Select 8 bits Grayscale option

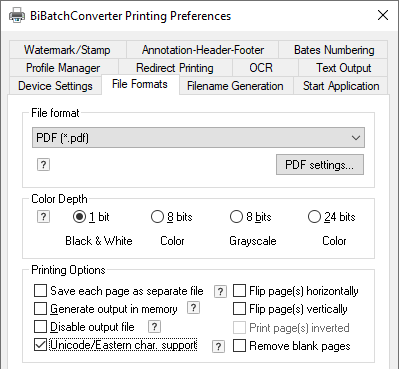236,217
